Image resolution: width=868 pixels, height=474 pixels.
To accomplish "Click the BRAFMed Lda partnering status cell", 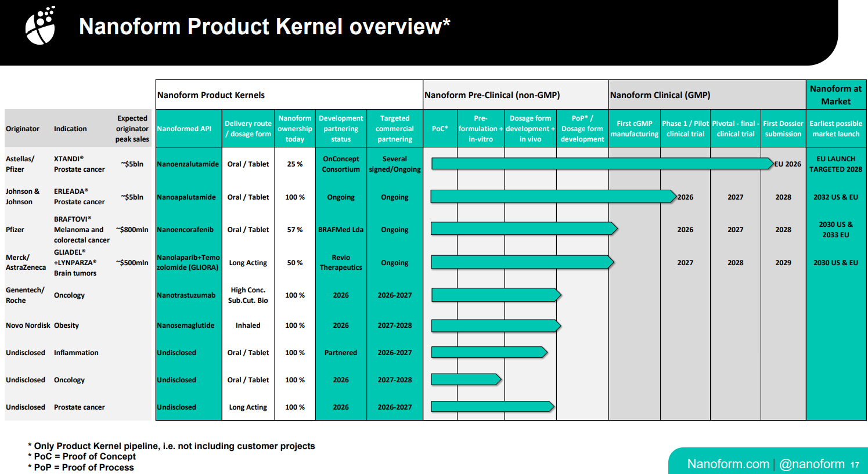I will (341, 230).
